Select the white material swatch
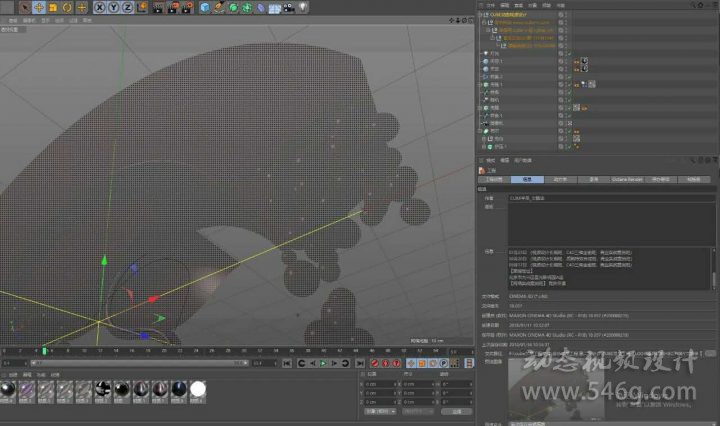 (198, 389)
